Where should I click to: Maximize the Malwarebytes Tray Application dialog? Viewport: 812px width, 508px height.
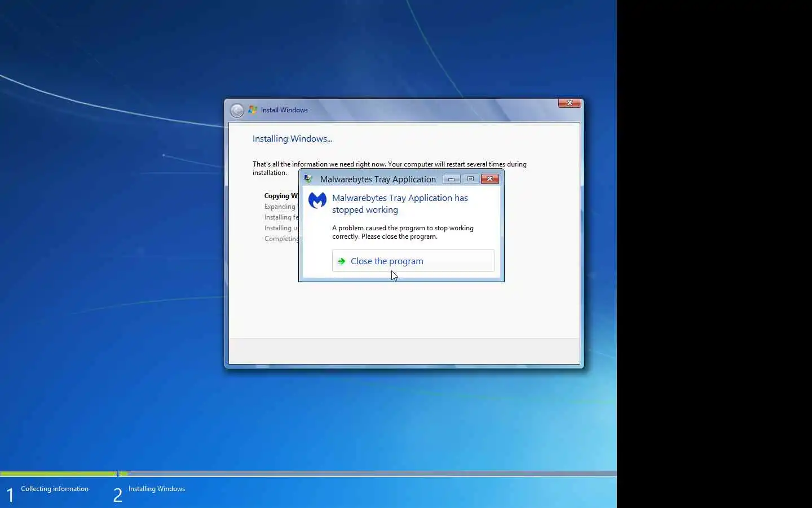[470, 179]
